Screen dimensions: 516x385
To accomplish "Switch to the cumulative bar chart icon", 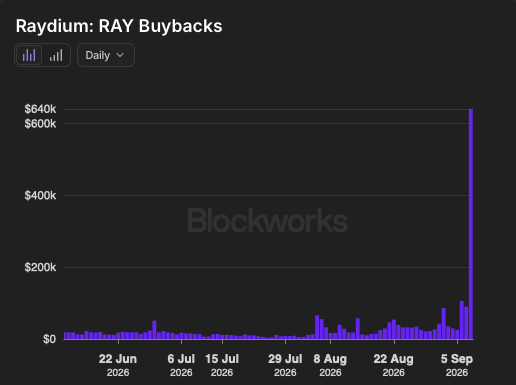I will point(56,55).
